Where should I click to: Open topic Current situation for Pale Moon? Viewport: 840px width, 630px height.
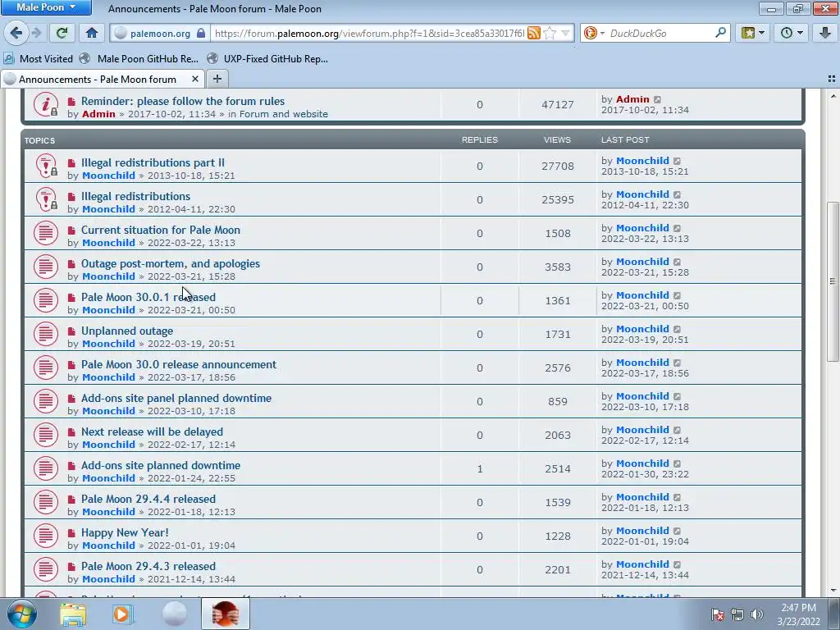[x=161, y=230]
